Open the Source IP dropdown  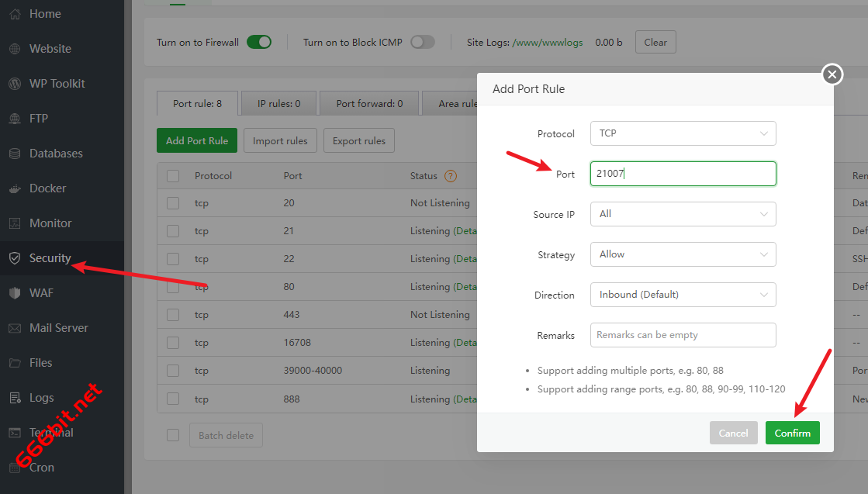(x=683, y=214)
